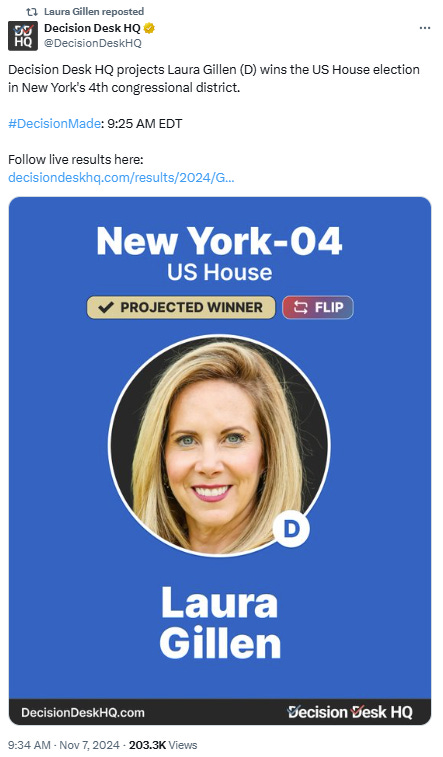Click DecisionDeskHQ.com text in image footer

click(83, 713)
